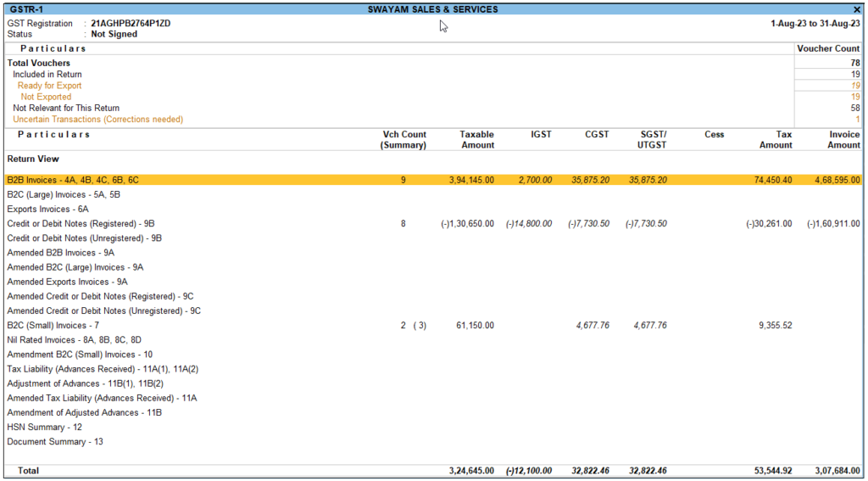Select Amended B2C (Large) Invoices - 9A
The width and height of the screenshot is (868, 481).
click(75, 267)
